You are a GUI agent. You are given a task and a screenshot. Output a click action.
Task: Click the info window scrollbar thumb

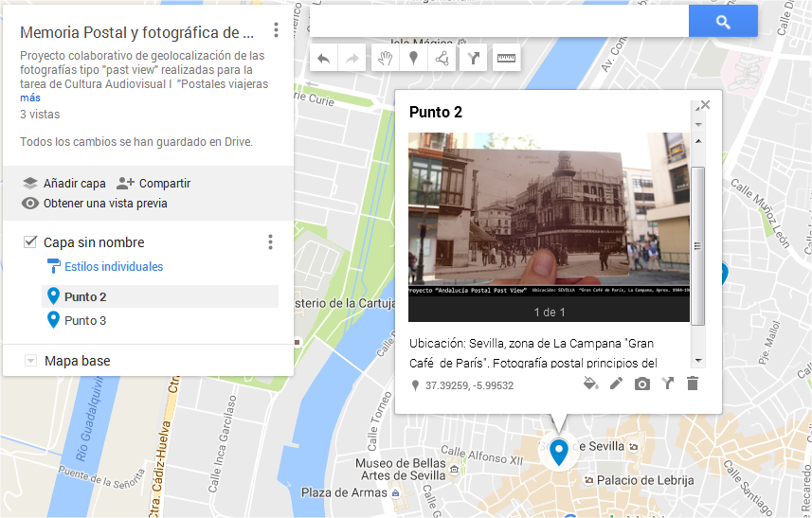coord(697,246)
